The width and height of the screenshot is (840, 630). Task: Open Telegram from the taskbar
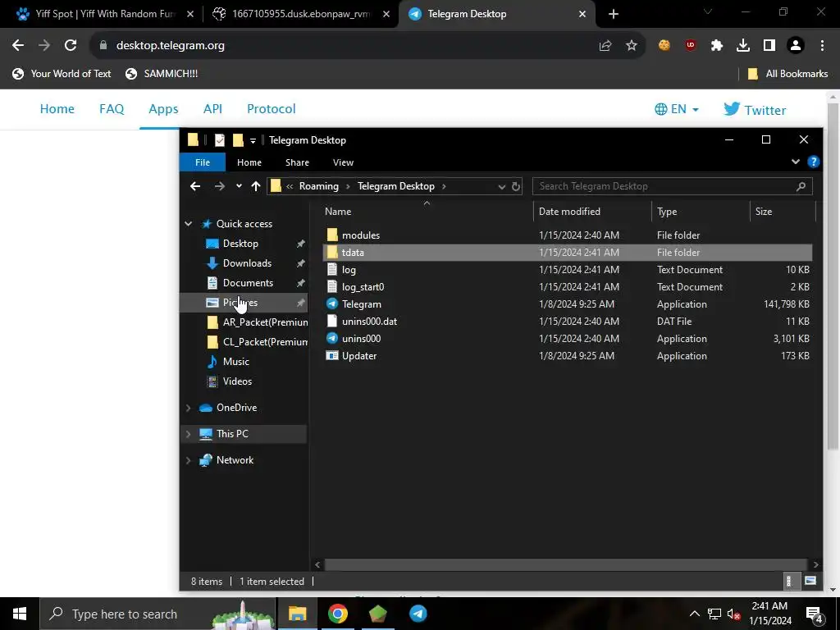[x=418, y=614]
